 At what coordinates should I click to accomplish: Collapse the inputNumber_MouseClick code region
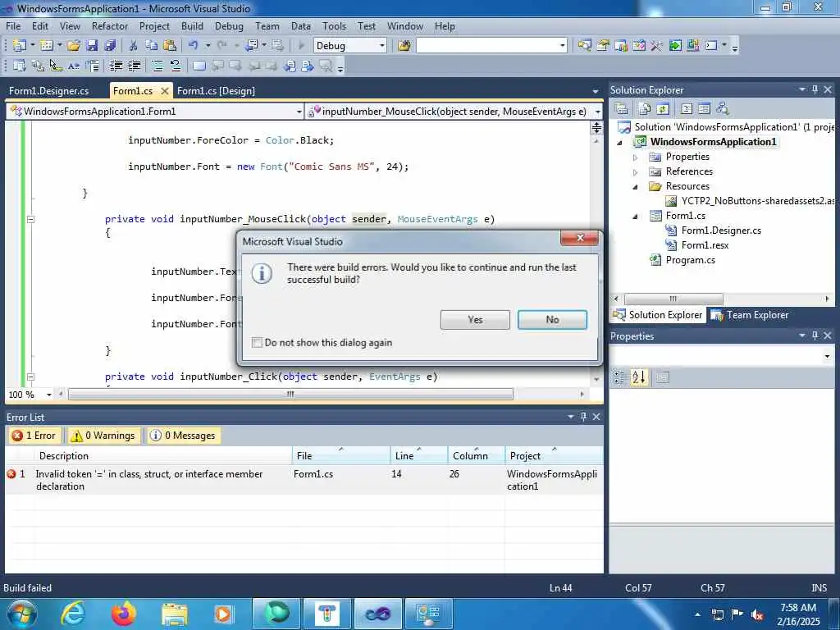30,219
